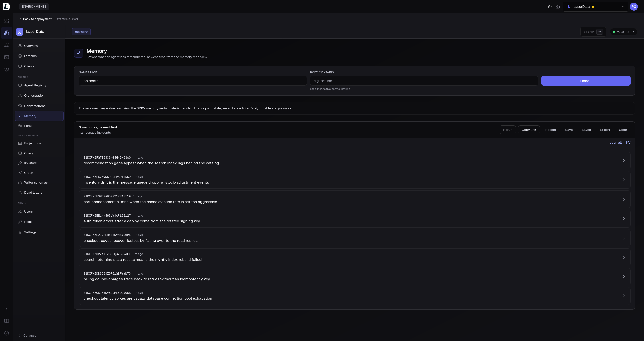Viewport: 644px width, 341px height.
Task: Click the Copy link button
Action: [529, 130]
